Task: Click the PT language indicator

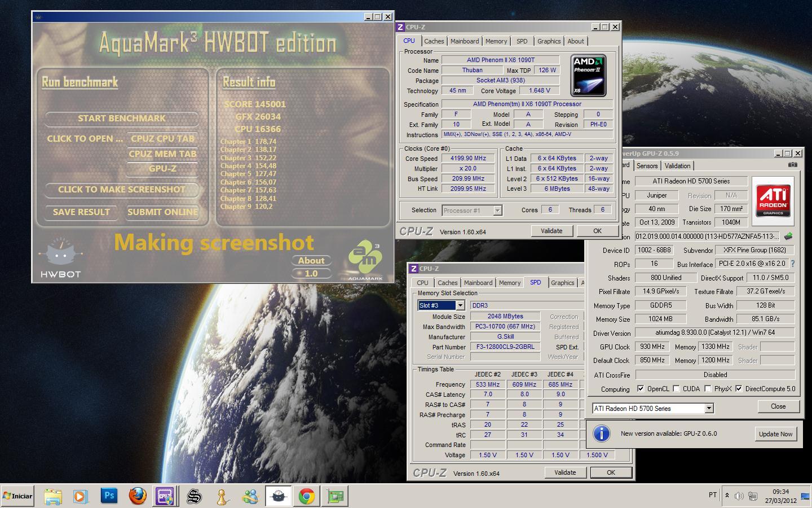Action: (713, 495)
